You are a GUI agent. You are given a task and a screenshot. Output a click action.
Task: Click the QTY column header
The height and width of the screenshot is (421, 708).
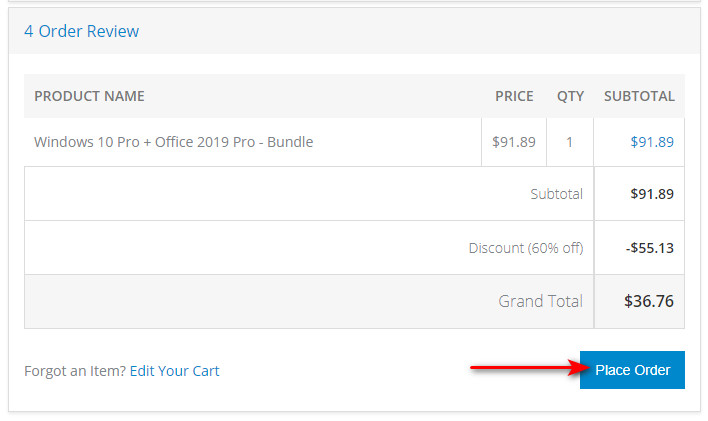[x=570, y=97]
